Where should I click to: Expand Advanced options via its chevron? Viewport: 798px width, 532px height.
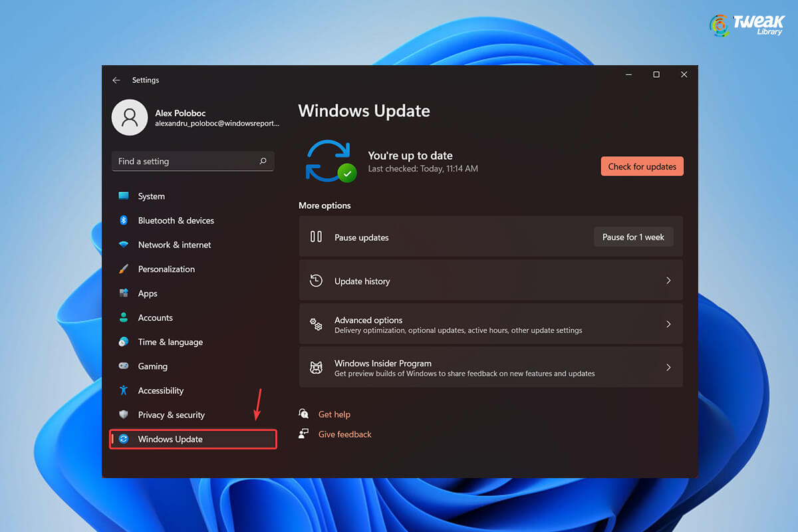668,324
